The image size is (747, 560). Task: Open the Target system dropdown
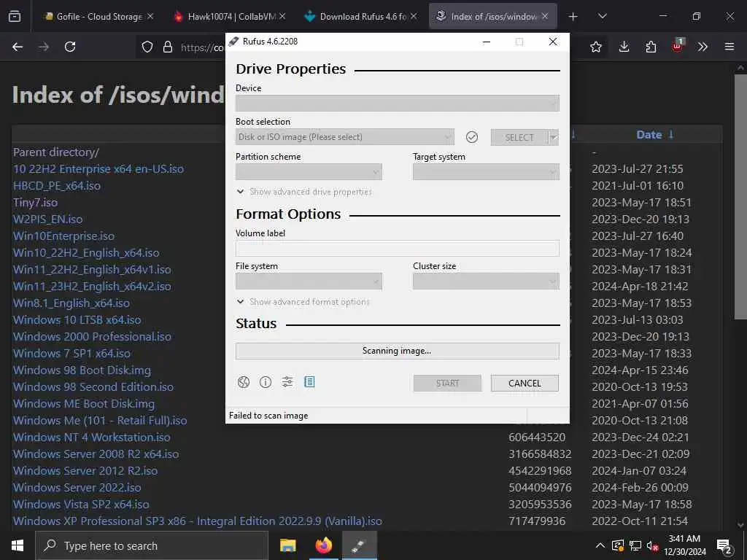(x=486, y=172)
